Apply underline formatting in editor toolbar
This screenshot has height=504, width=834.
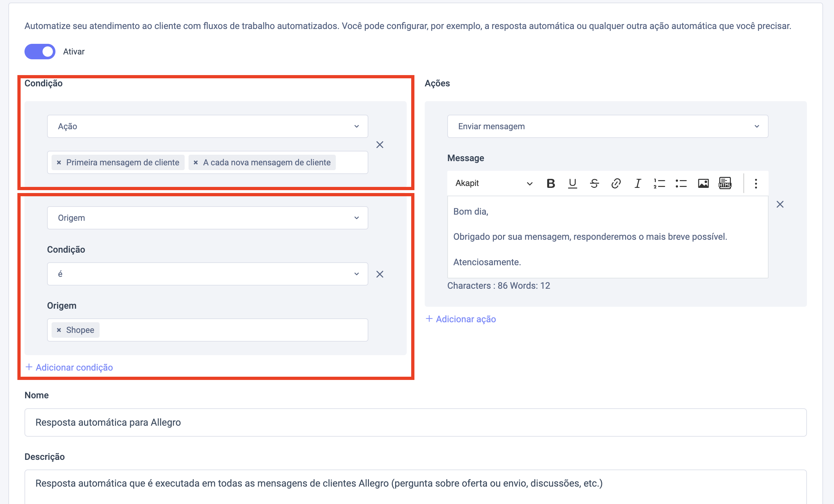572,183
